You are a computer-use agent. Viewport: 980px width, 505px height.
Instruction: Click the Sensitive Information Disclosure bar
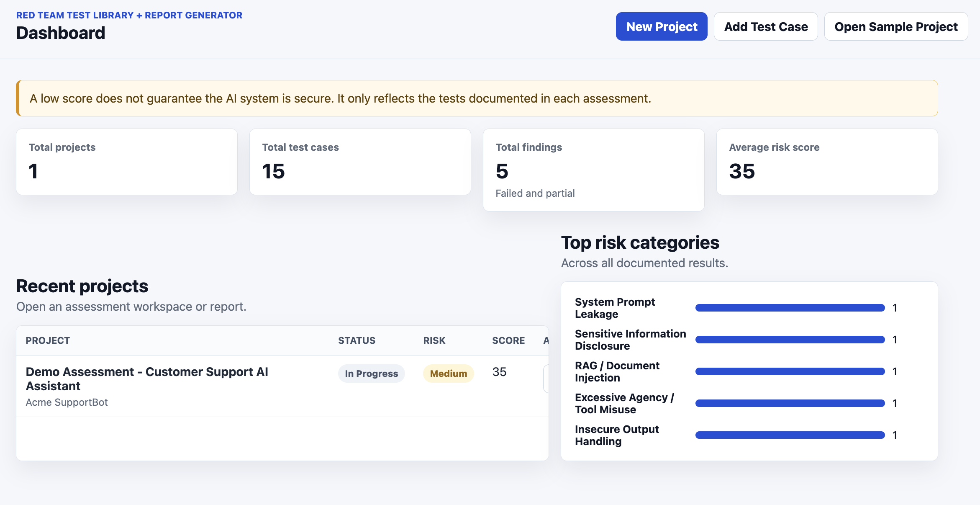(x=790, y=340)
